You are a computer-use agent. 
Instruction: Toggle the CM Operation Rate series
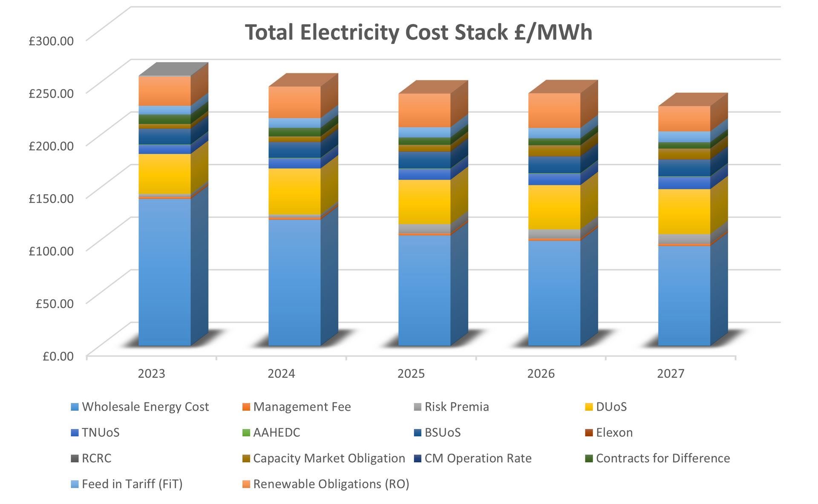coord(418,459)
